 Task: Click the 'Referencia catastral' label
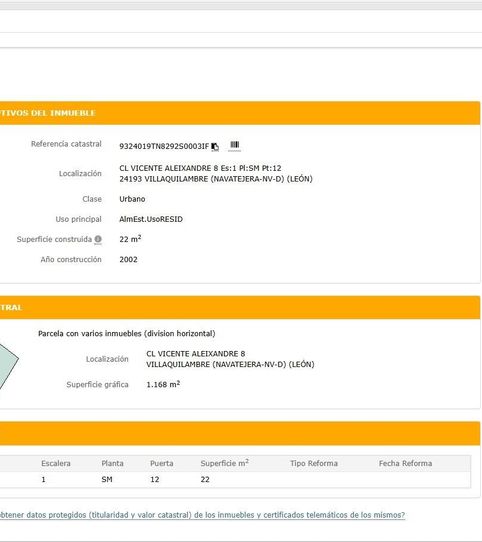point(66,144)
